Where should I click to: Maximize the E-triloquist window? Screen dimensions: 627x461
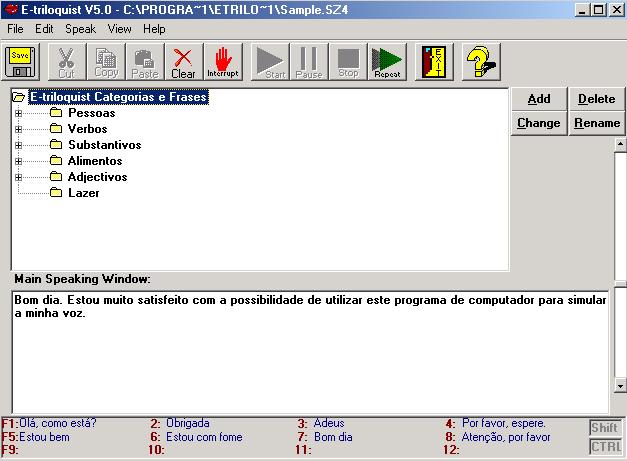click(599, 10)
